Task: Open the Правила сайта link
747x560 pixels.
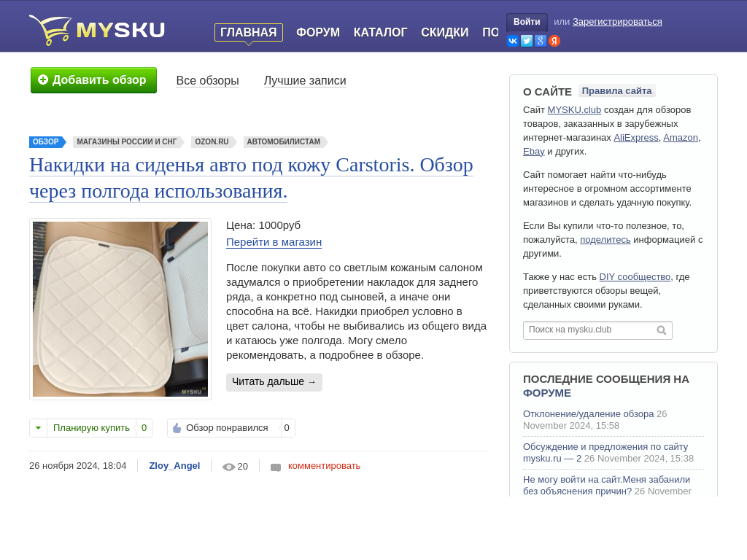Action: (x=617, y=91)
